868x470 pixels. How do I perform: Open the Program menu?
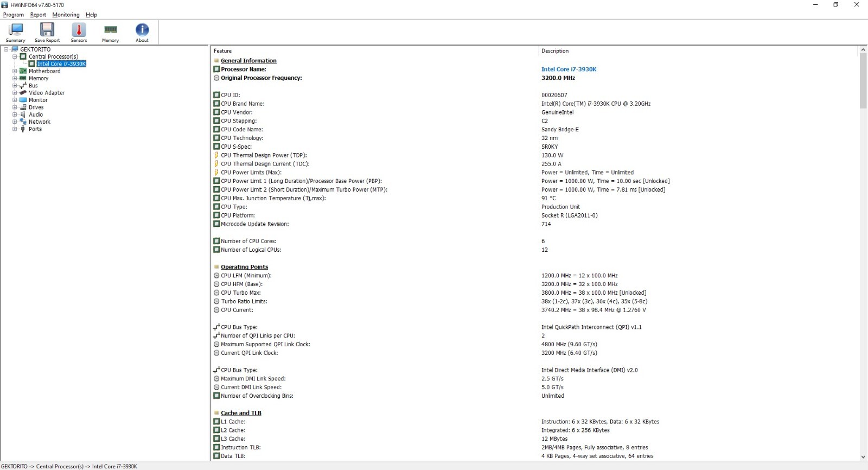(14, 15)
